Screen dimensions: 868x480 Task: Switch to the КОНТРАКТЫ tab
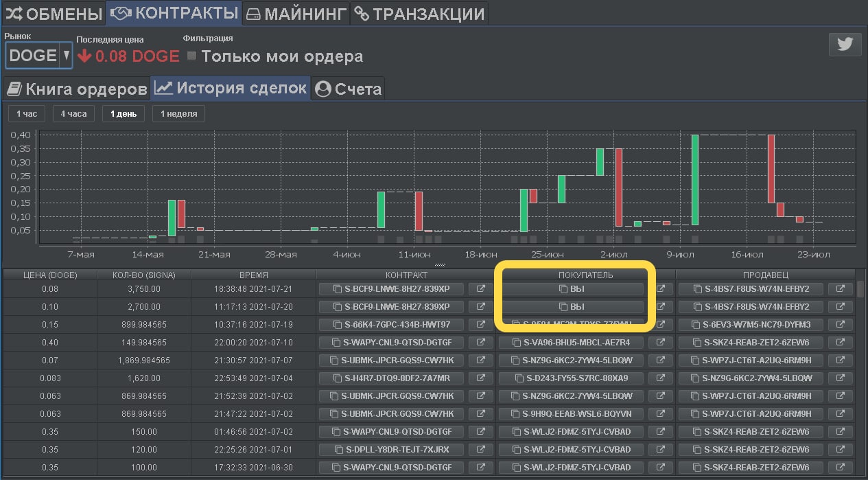click(174, 13)
